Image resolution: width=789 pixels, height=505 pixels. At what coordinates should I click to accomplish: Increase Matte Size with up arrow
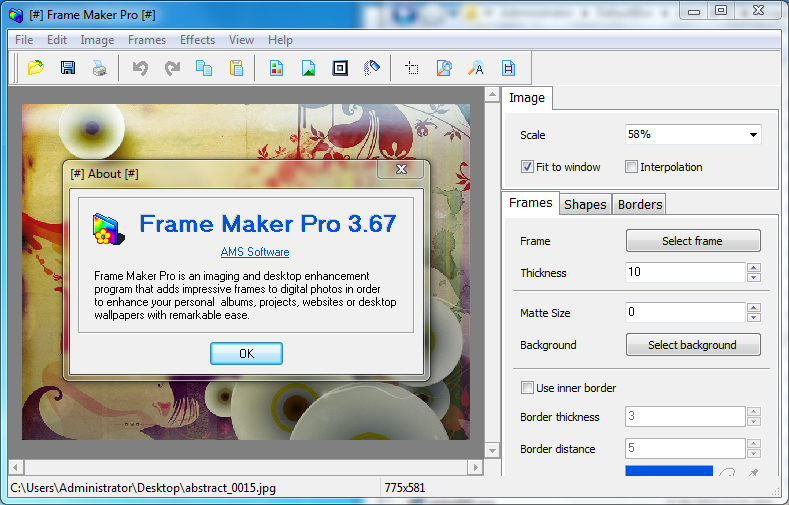[x=754, y=307]
